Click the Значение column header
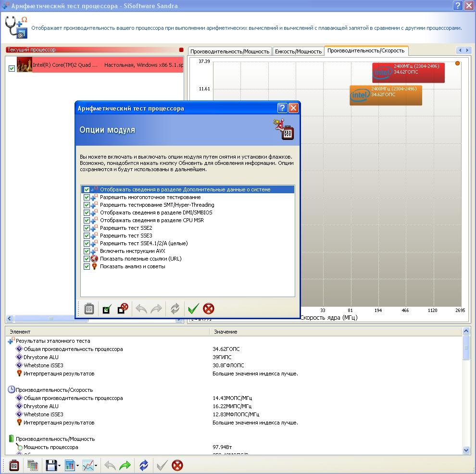Image resolution: width=476 pixels, height=474 pixels. [x=336, y=332]
